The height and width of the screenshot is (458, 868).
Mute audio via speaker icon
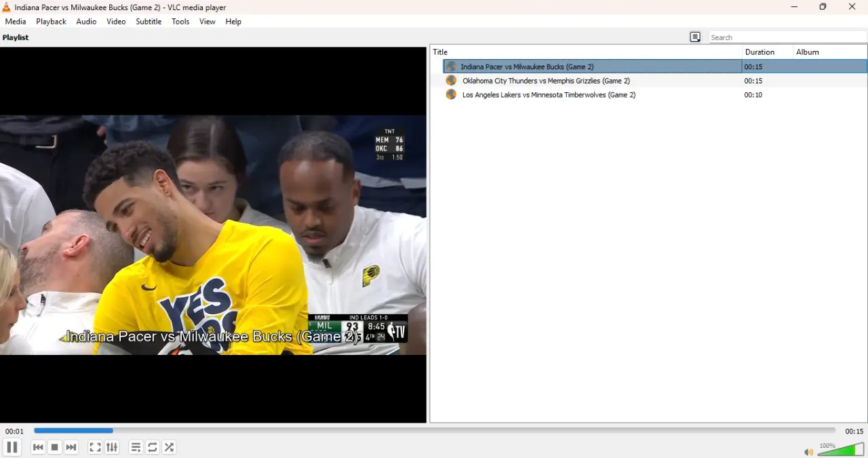[x=808, y=452]
